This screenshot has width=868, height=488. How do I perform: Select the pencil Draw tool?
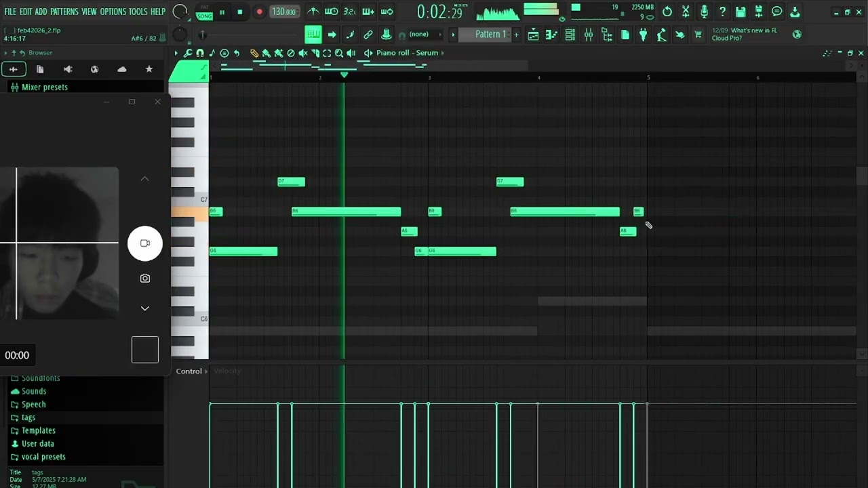[254, 53]
